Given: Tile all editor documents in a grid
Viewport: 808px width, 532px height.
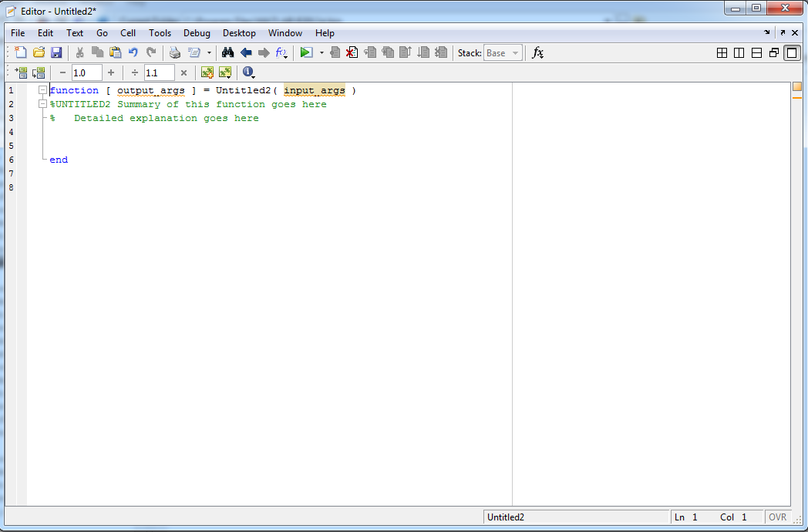Looking at the screenshot, I should (722, 52).
